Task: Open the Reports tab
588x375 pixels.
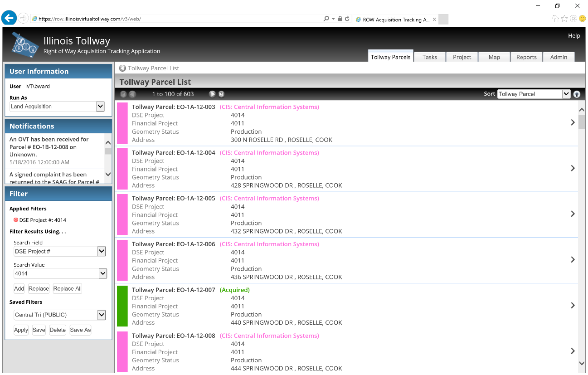Action: (x=526, y=57)
